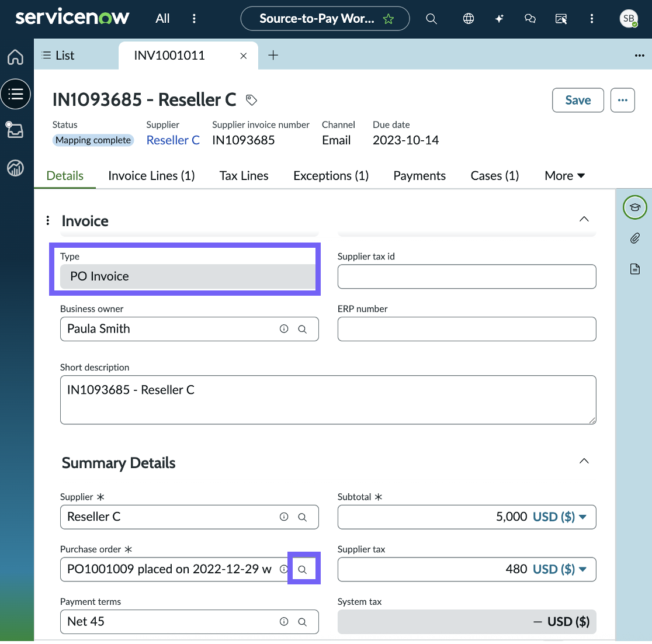Go to the List tab
652x644 pixels.
(58, 56)
